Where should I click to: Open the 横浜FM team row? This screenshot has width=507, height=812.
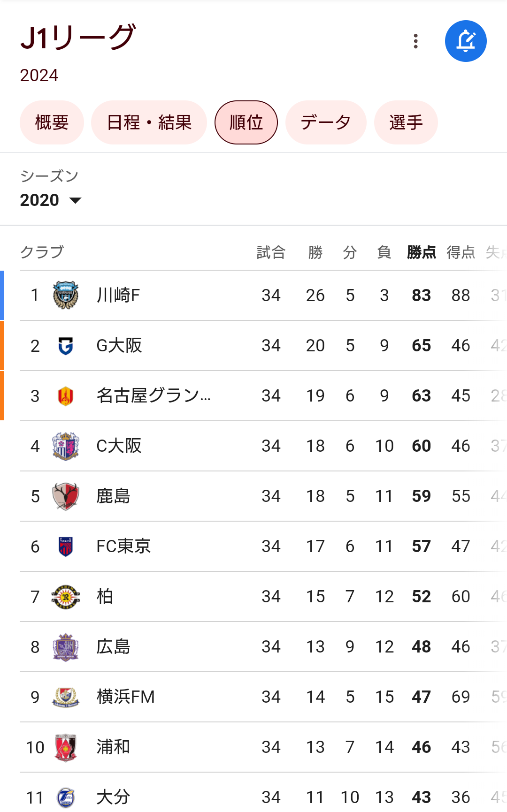coord(263,697)
